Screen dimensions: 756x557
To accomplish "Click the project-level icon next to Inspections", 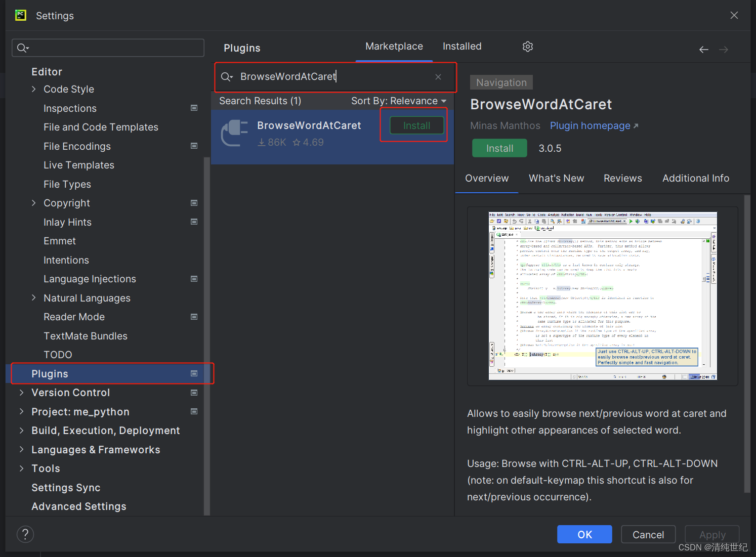I will click(x=194, y=108).
